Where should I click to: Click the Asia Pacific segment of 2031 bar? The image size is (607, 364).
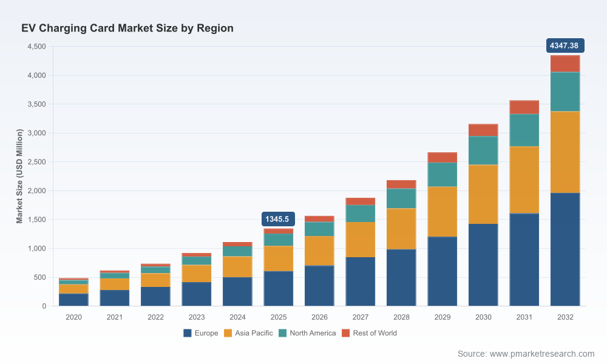pyautogui.click(x=524, y=180)
